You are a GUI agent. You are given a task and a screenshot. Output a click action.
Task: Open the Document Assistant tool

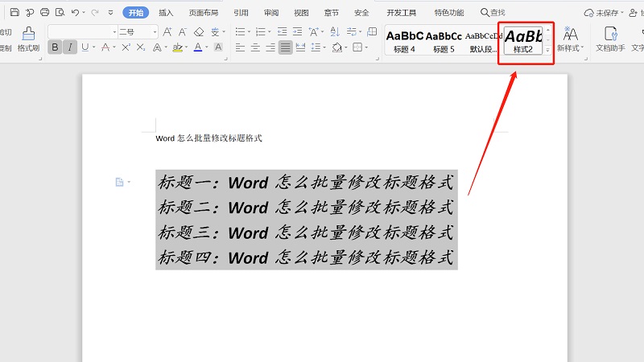pos(610,39)
